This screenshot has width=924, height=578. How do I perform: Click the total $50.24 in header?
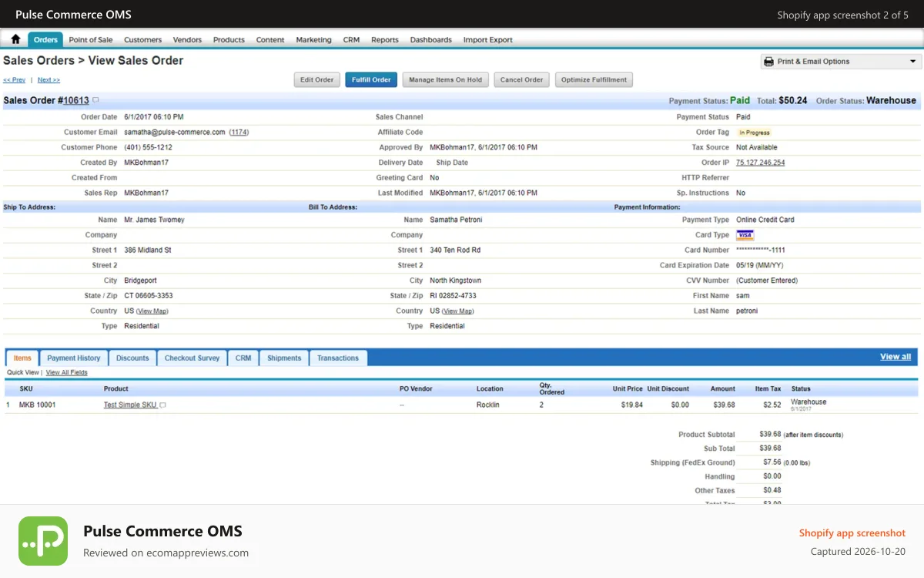tap(793, 100)
